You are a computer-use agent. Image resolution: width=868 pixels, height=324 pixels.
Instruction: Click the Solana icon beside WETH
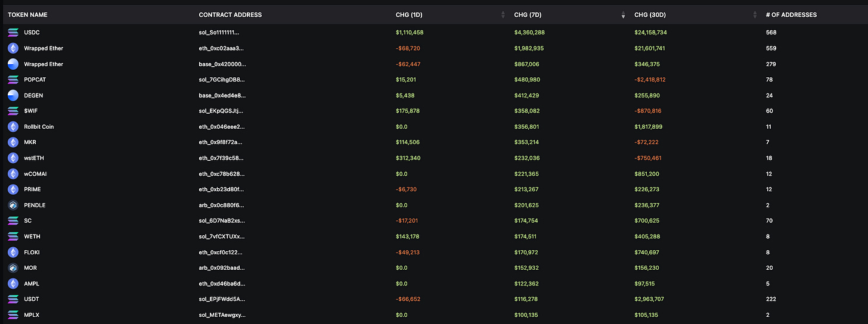tap(13, 236)
